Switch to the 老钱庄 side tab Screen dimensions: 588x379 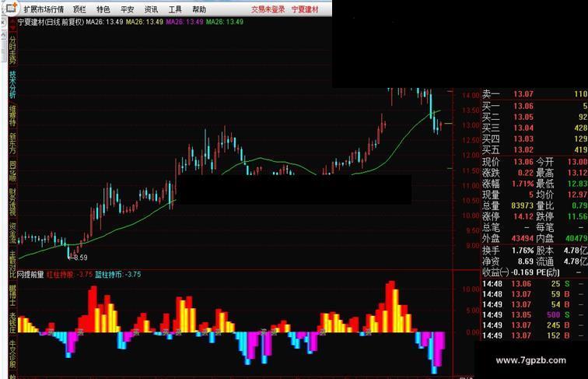12,324
